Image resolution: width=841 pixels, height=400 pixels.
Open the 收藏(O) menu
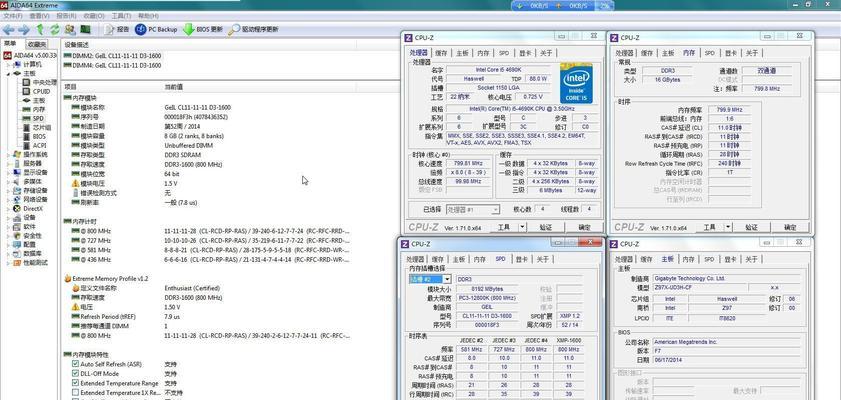tap(94, 16)
